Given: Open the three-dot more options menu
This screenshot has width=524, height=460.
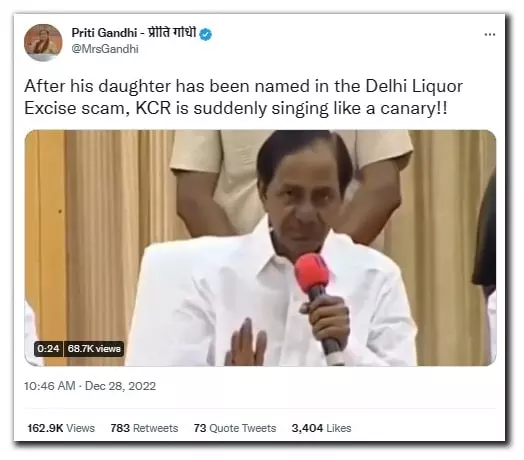Looking at the screenshot, I should coord(490,34).
